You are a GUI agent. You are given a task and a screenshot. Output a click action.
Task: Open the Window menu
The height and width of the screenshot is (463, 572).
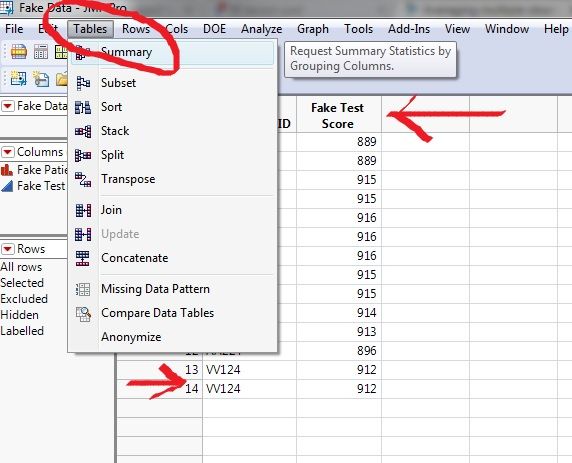507,29
